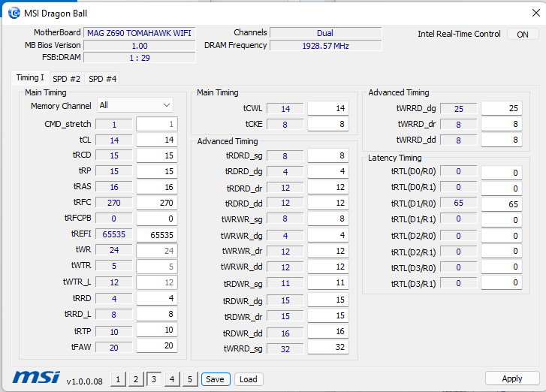The width and height of the screenshot is (546, 392).
Task: Click the tCKE editable value field
Action: coord(328,125)
